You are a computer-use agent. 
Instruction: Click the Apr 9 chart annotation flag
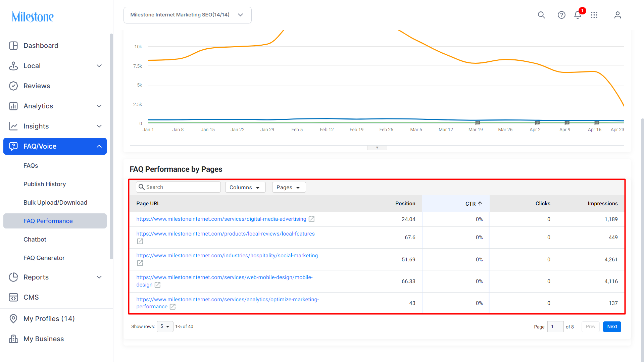[x=567, y=123]
